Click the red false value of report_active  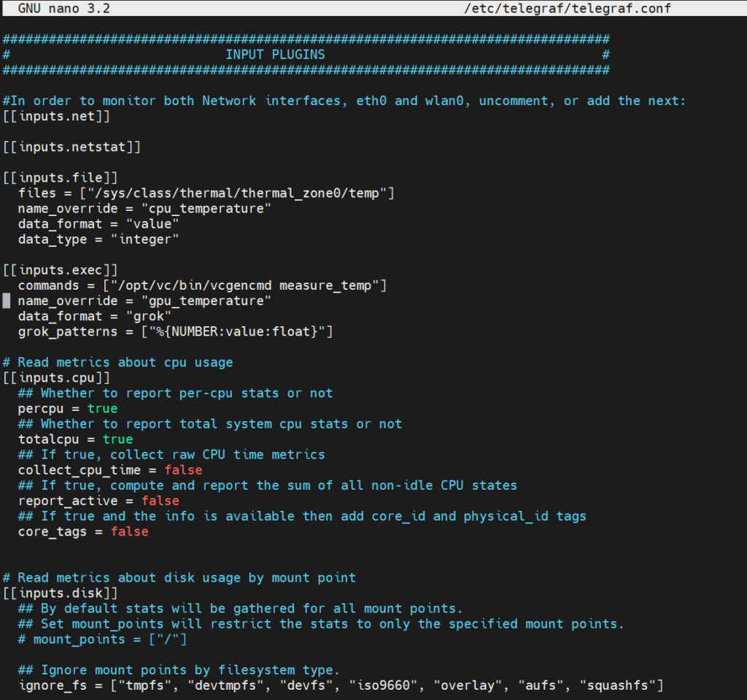160,501
